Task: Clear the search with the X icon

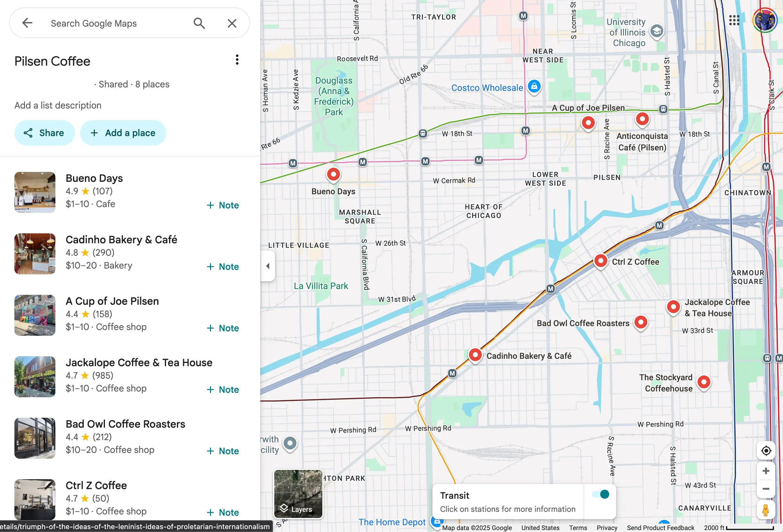Action: click(232, 23)
